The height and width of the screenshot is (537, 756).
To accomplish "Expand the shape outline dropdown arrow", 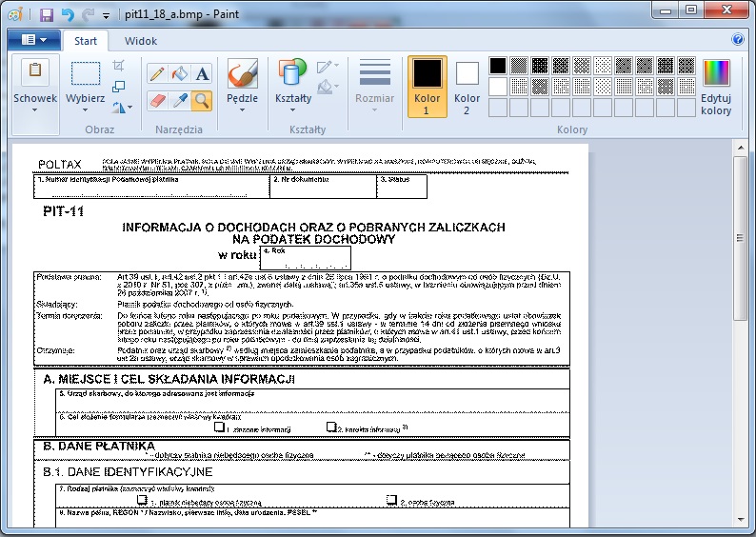I will [x=336, y=66].
